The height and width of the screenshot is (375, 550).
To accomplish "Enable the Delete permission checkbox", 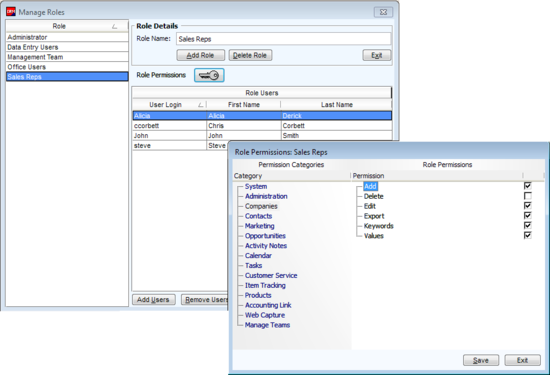I will (x=527, y=196).
